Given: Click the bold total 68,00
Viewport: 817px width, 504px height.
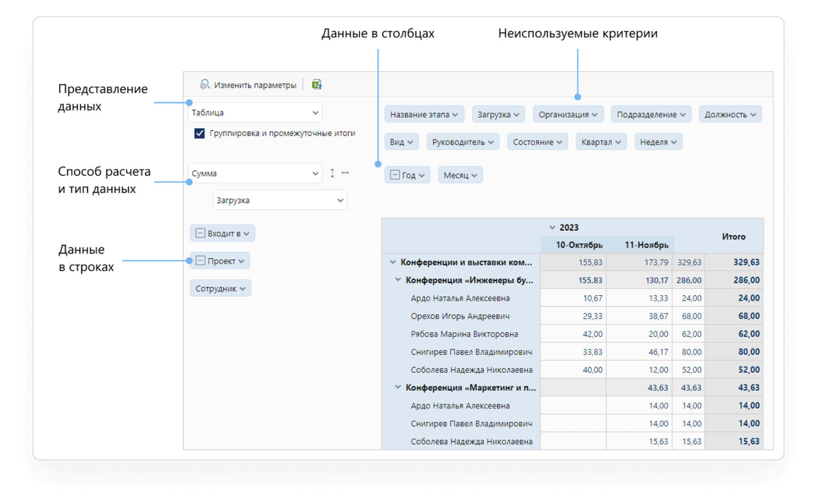Looking at the screenshot, I should (x=734, y=316).
